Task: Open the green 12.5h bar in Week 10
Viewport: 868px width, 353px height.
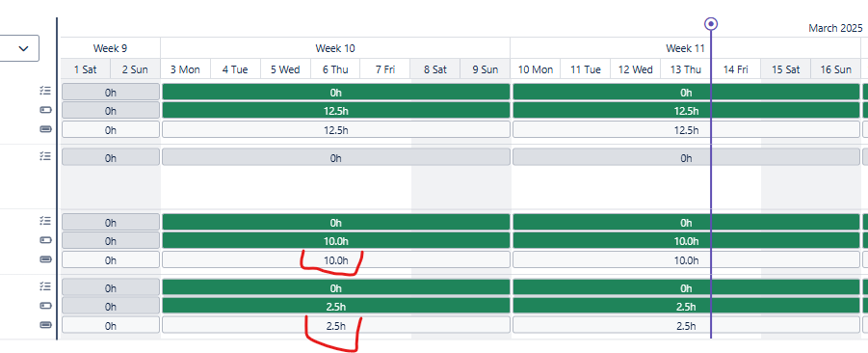Action: [335, 110]
